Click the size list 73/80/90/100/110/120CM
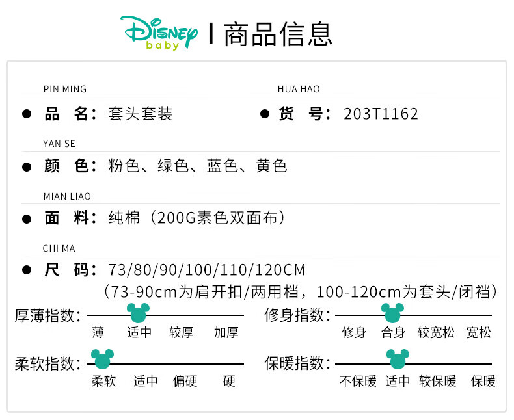The width and height of the screenshot is (514, 420). click(x=207, y=270)
